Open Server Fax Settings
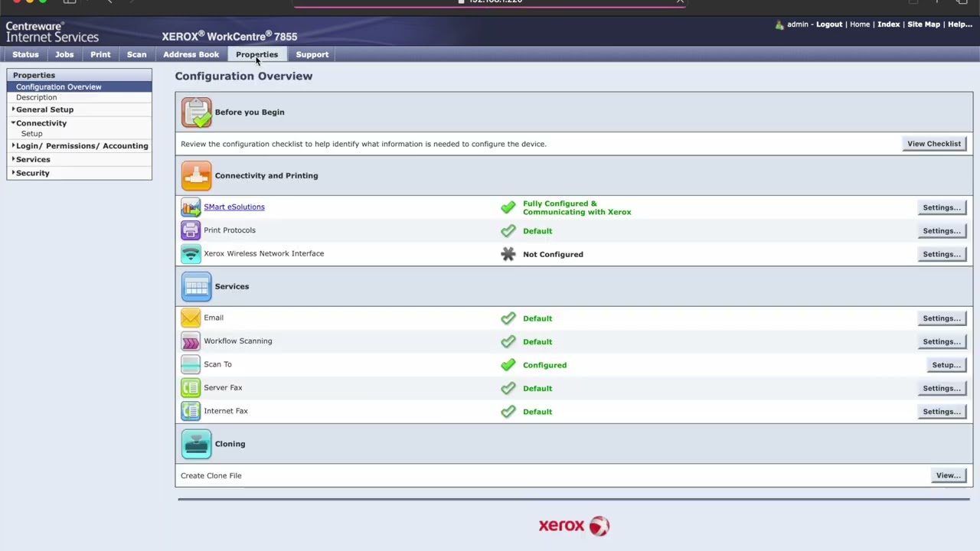Viewport: 980px width, 551px height. point(942,389)
